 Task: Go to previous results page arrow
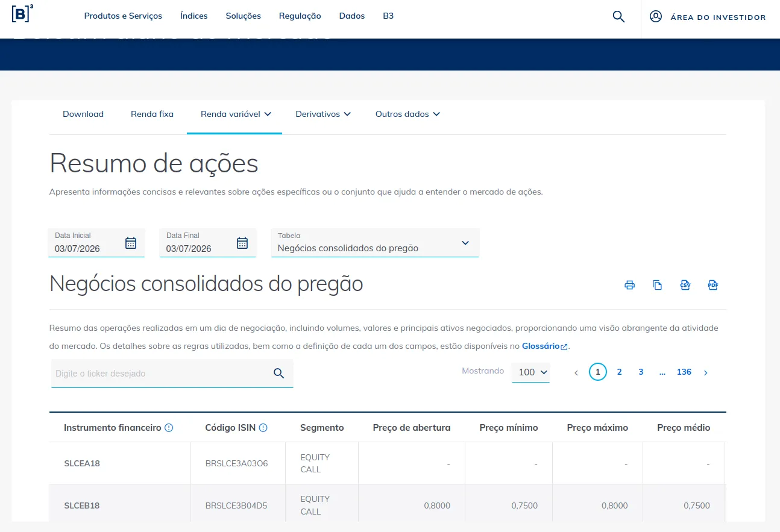point(576,373)
